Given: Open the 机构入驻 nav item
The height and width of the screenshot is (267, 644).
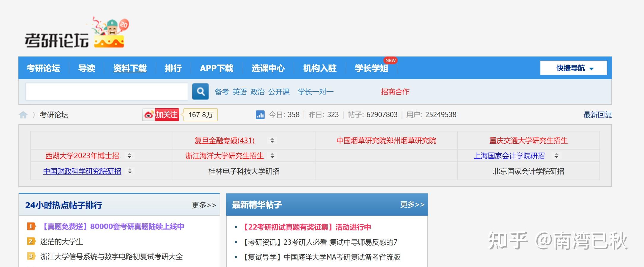Looking at the screenshot, I should tap(320, 68).
